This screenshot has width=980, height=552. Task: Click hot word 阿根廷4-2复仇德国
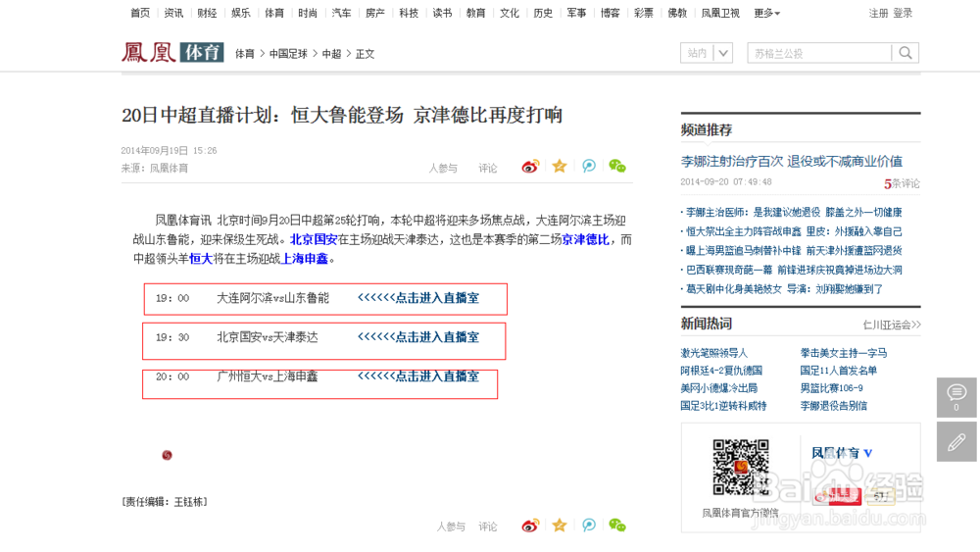(x=721, y=371)
